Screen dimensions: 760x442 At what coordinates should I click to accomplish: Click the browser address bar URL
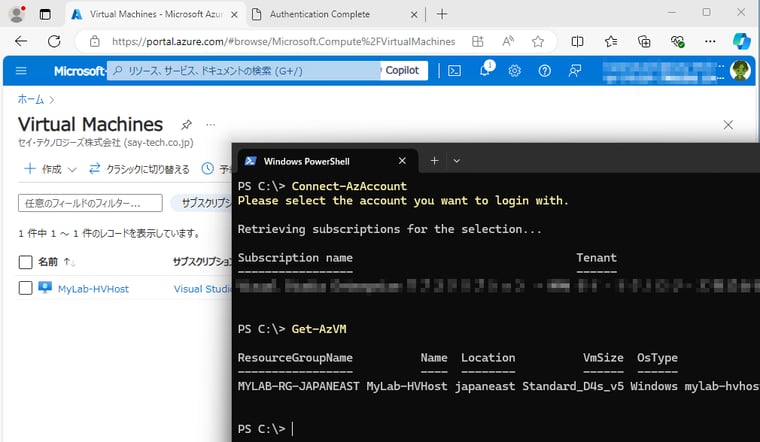pos(284,42)
